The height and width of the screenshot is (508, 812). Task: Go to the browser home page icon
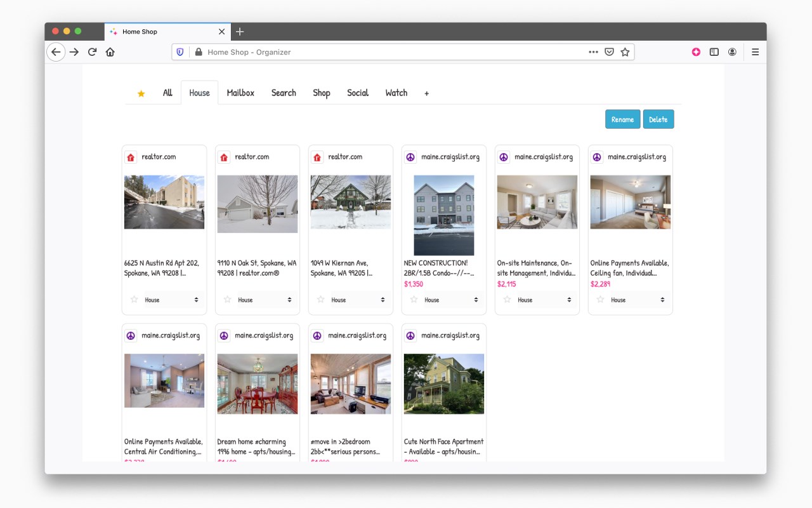[x=110, y=52]
